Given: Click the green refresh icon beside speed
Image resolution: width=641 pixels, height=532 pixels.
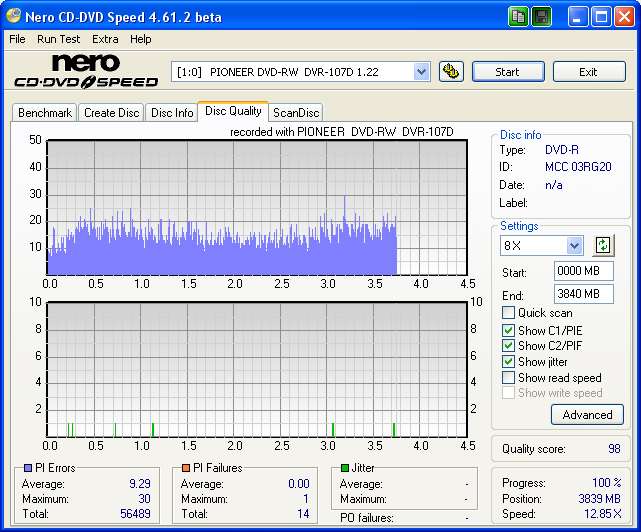Looking at the screenshot, I should coord(603,245).
